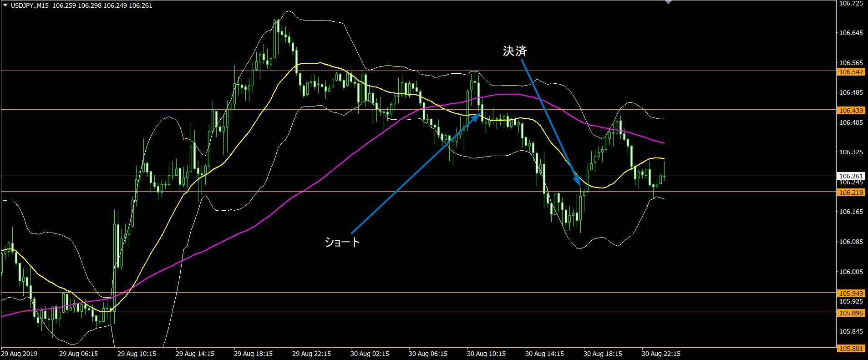Click the 105.845 price scale value
868x360 pixels.
pyautogui.click(x=851, y=331)
